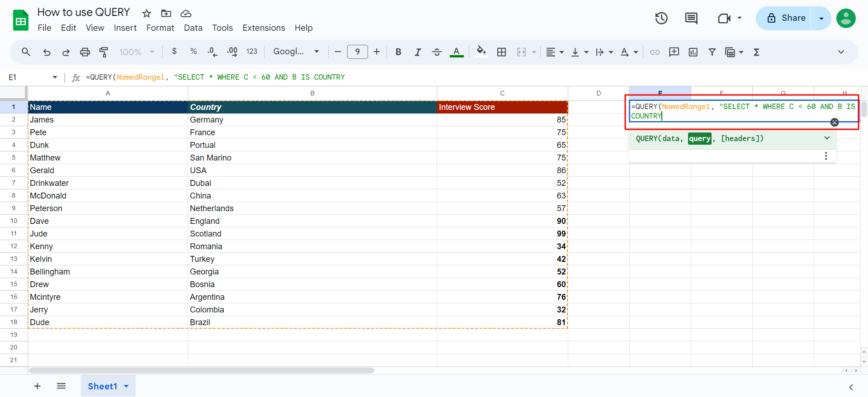Click the font size field
This screenshot has height=397, width=868.
coord(358,52)
